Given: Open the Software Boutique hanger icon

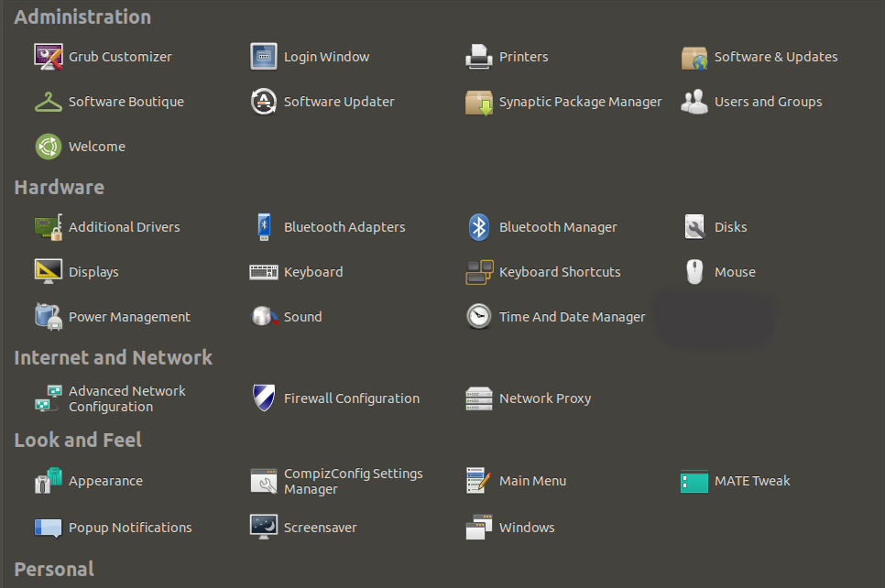Looking at the screenshot, I should [48, 103].
